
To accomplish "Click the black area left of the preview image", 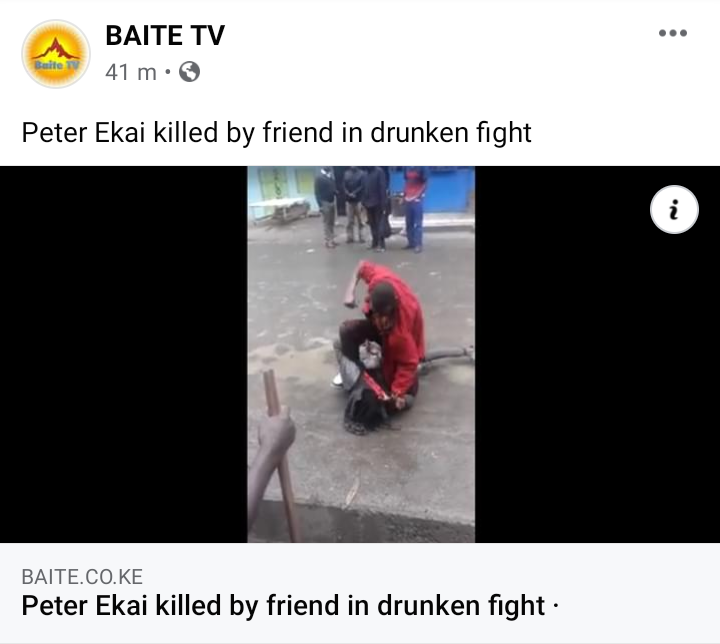I will point(124,354).
